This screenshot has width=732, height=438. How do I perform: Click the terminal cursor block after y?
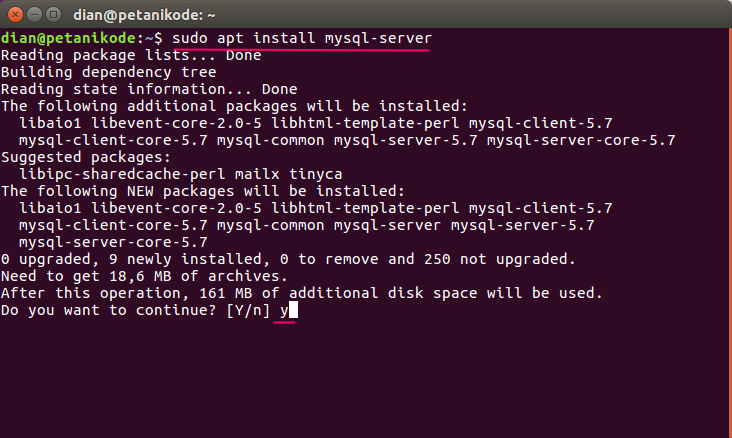coord(293,310)
